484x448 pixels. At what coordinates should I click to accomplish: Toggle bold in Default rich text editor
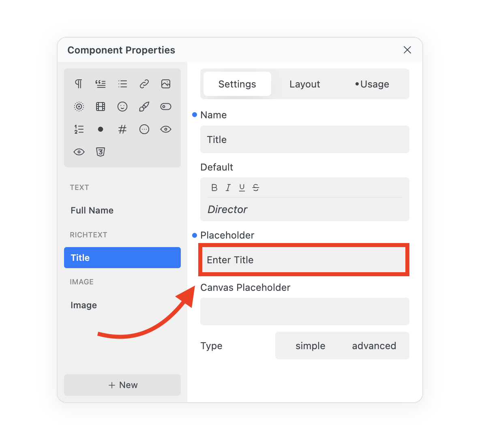coord(214,188)
